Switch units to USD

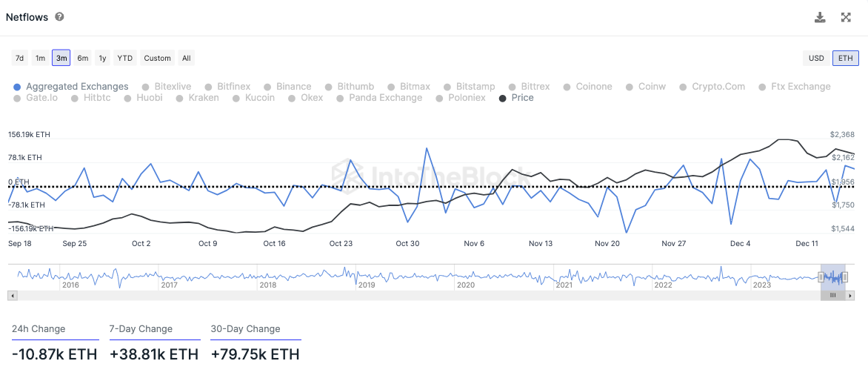coord(816,58)
